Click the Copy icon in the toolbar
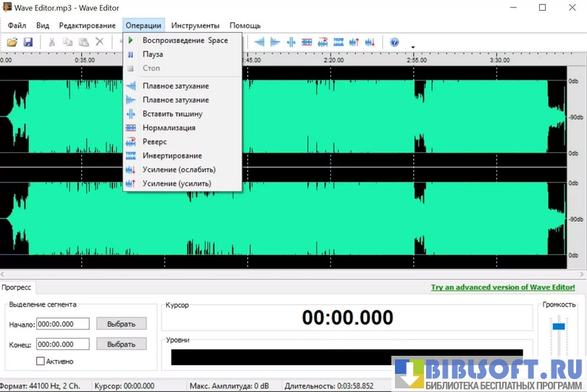 pyautogui.click(x=67, y=42)
